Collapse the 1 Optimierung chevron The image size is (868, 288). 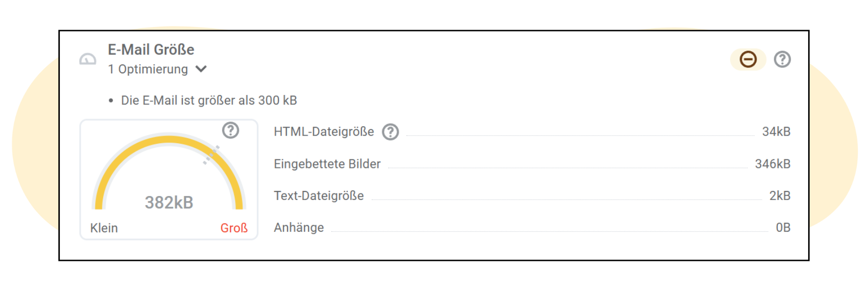[x=201, y=69]
